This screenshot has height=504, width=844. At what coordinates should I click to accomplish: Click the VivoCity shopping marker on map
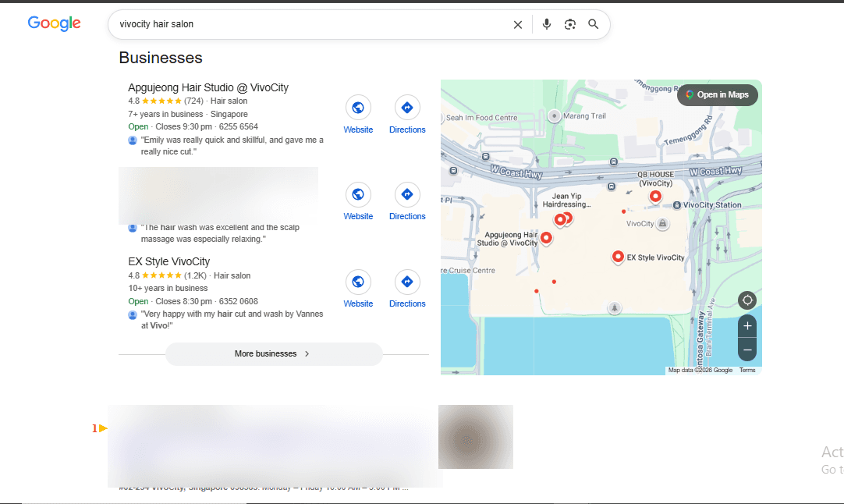coord(662,223)
